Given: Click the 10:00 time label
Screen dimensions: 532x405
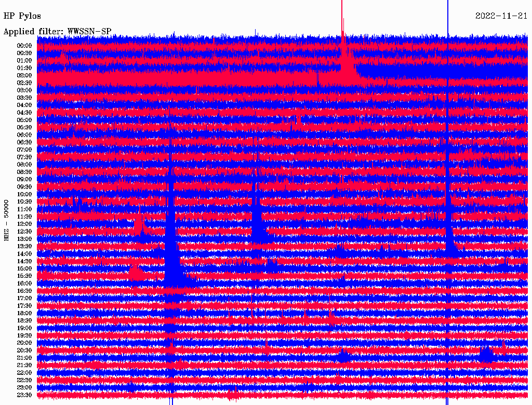Looking at the screenshot, I should pyautogui.click(x=24, y=194).
